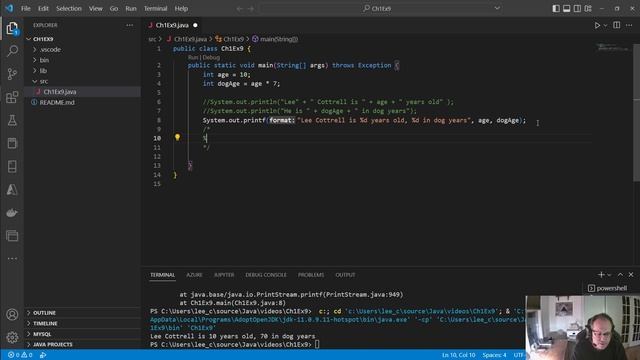Viewport: 640px width, 360px height.
Task: Open README.md in the explorer
Action: pyautogui.click(x=57, y=102)
